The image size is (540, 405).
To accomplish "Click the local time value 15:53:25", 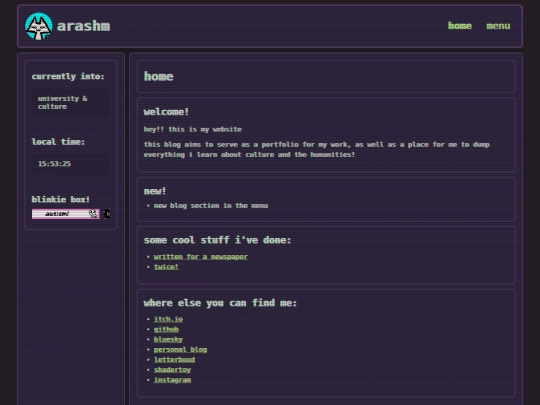I will [x=54, y=164].
